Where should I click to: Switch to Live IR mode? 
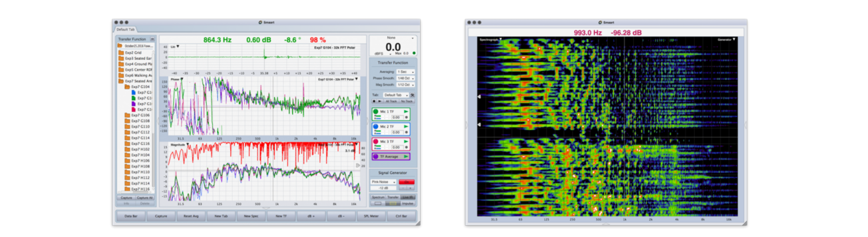pos(408,197)
